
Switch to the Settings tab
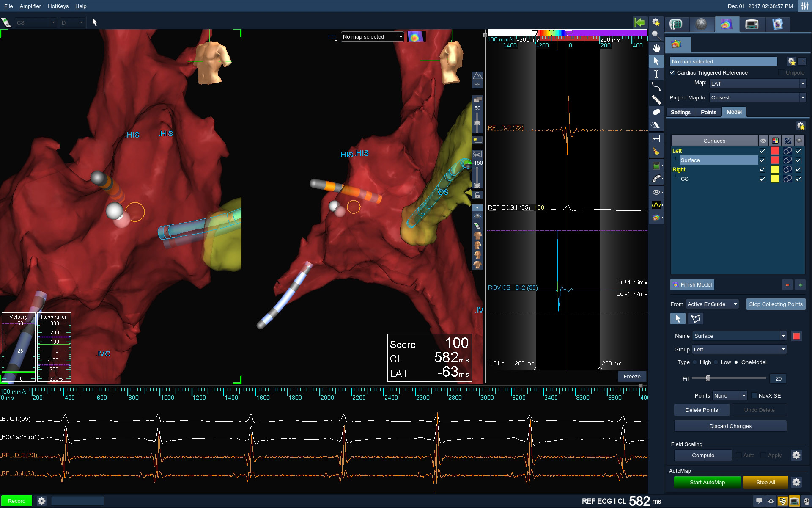point(680,112)
